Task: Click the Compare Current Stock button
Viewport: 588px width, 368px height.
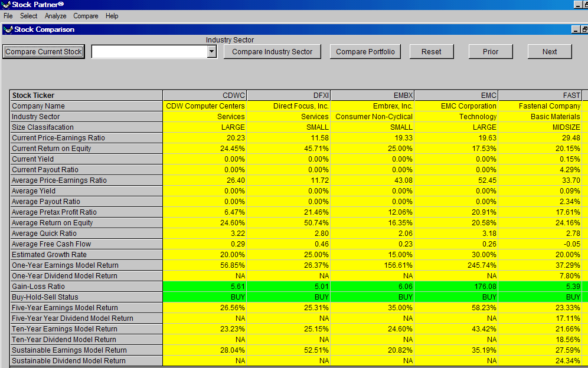Action: (44, 52)
